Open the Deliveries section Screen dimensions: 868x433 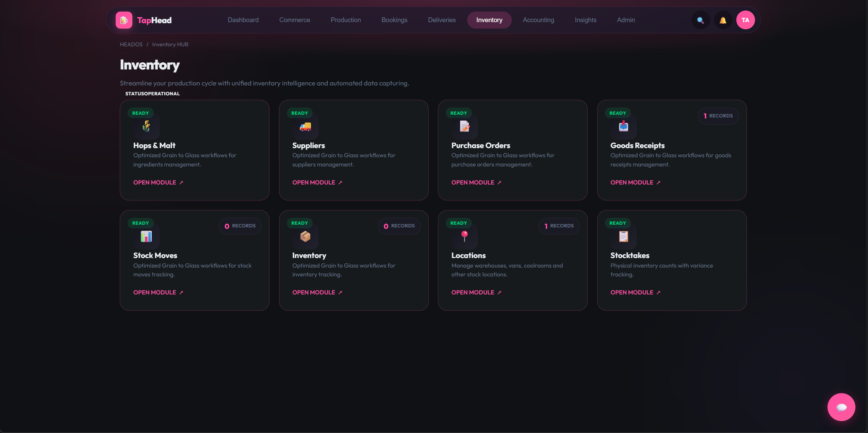point(441,20)
